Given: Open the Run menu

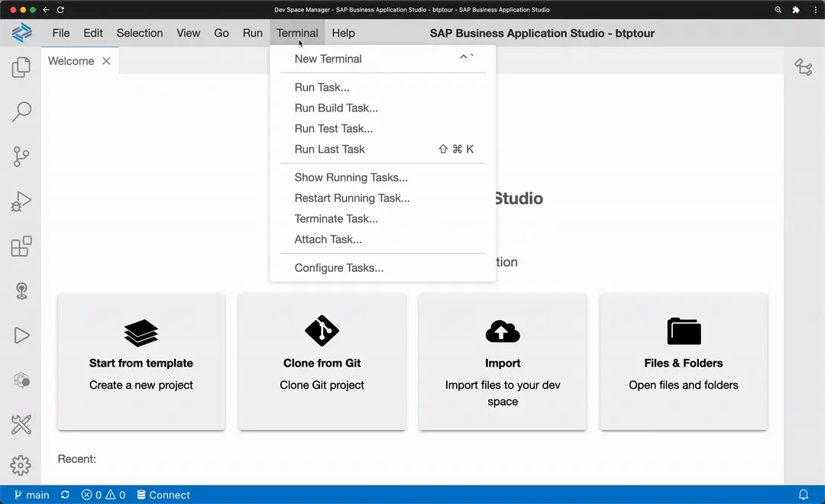Looking at the screenshot, I should tap(252, 33).
